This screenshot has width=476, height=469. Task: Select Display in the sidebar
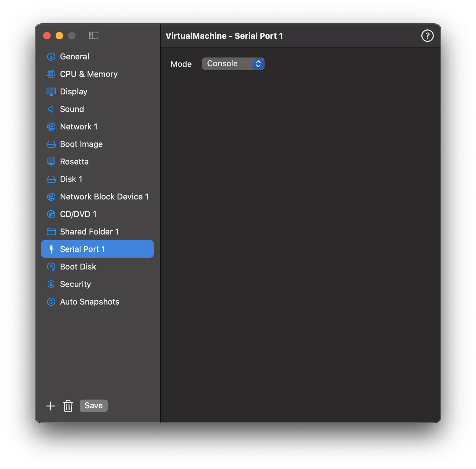point(73,92)
